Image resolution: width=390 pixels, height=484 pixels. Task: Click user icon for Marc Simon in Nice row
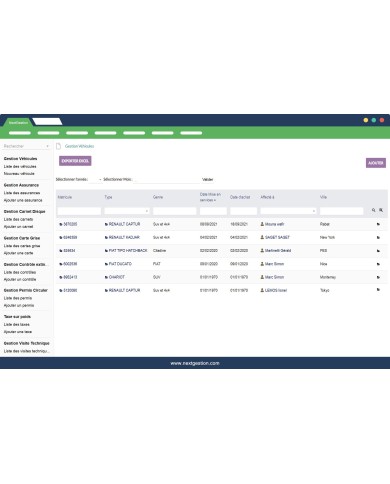262,264
